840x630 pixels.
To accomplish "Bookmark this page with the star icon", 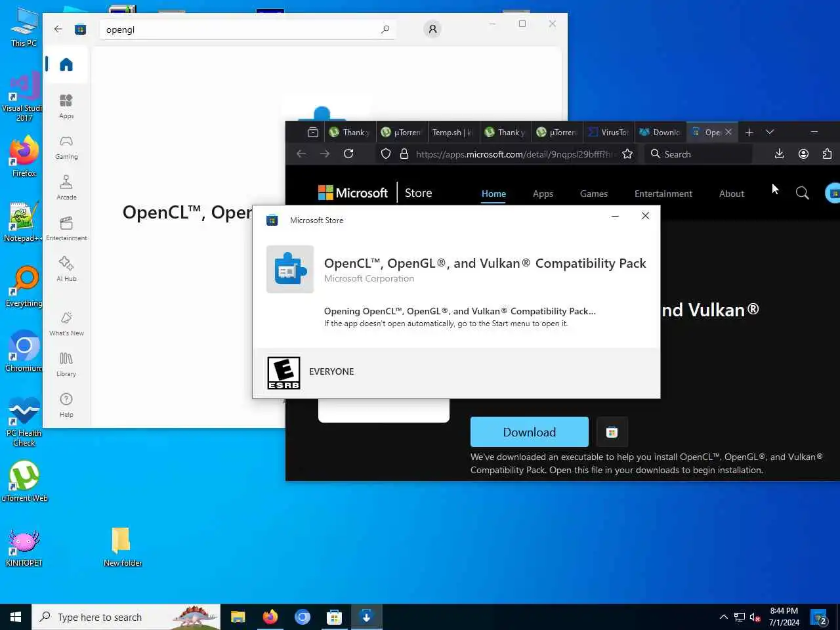I will coord(627,154).
